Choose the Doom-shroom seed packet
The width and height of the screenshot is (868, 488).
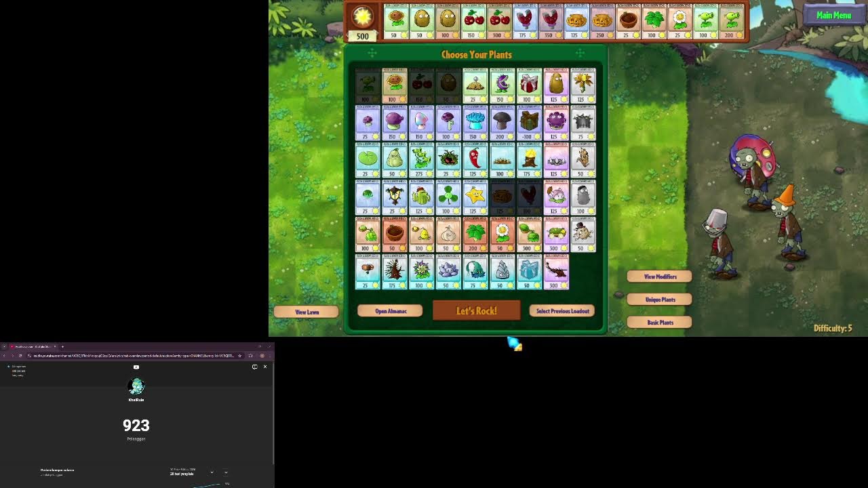(502, 123)
